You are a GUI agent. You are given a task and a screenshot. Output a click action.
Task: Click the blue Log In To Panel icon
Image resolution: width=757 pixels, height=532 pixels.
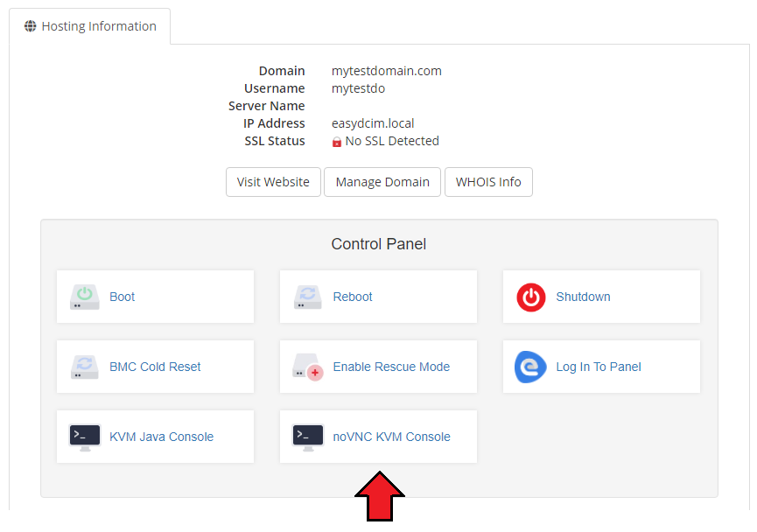point(530,367)
